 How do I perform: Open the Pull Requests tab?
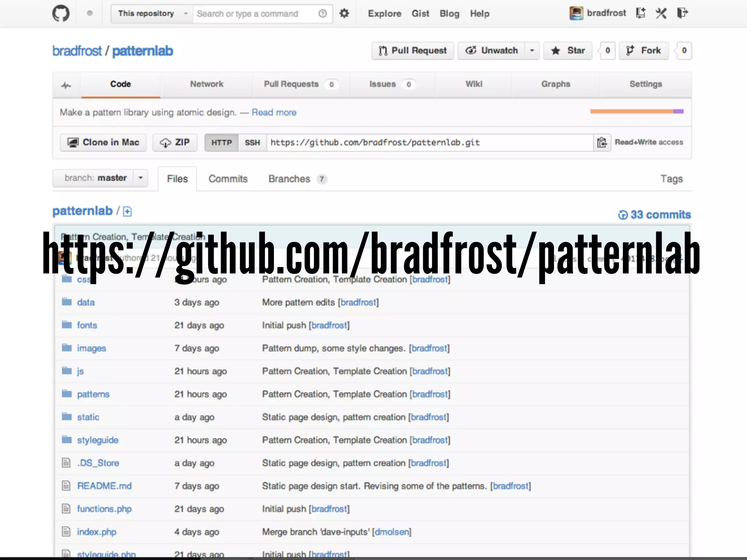click(301, 84)
